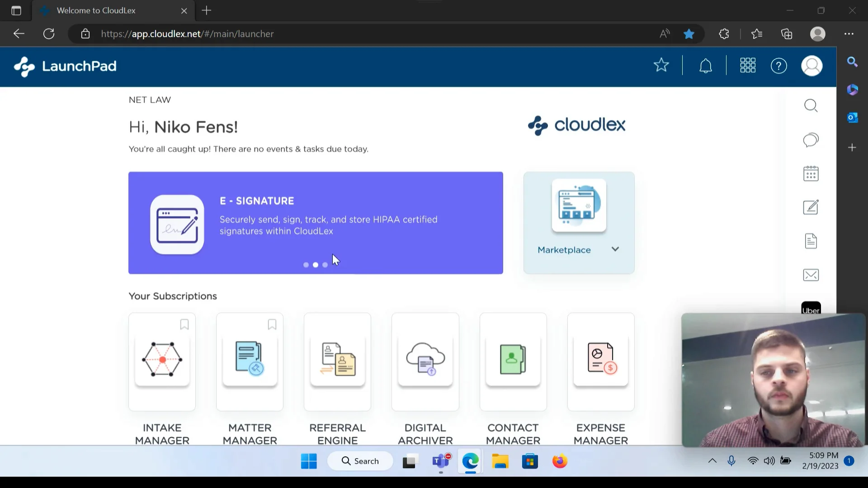Open the Expense Manager subscription

coord(600,361)
